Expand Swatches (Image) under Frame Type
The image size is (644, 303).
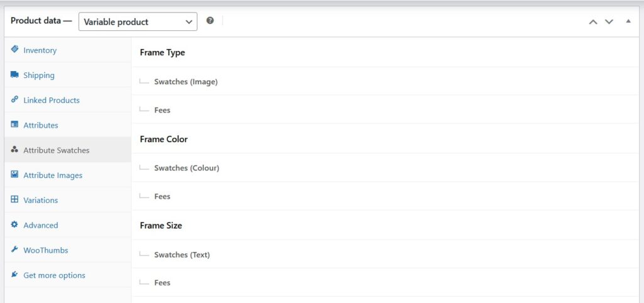186,82
